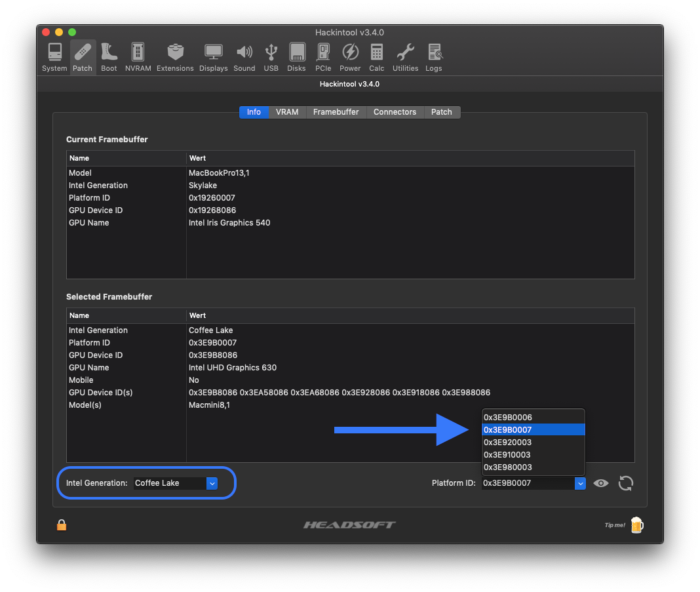Switch to the VRAM tab
700x592 pixels.
(x=287, y=112)
